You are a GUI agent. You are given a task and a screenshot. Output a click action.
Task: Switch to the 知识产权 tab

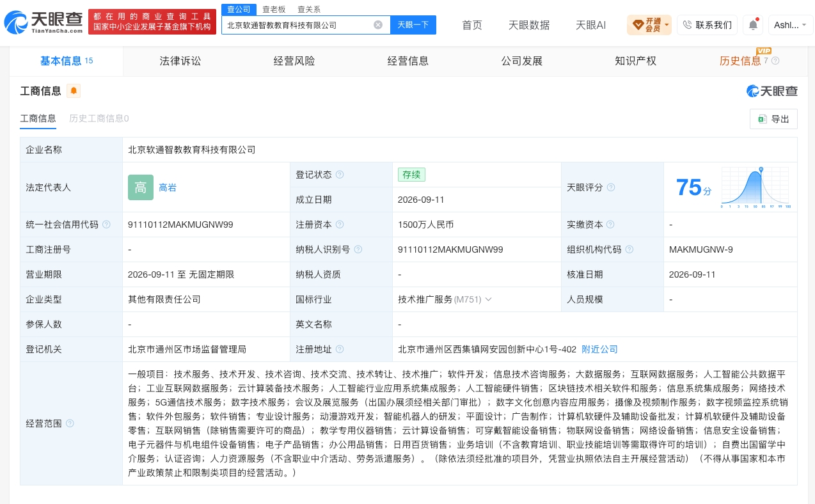click(x=635, y=61)
